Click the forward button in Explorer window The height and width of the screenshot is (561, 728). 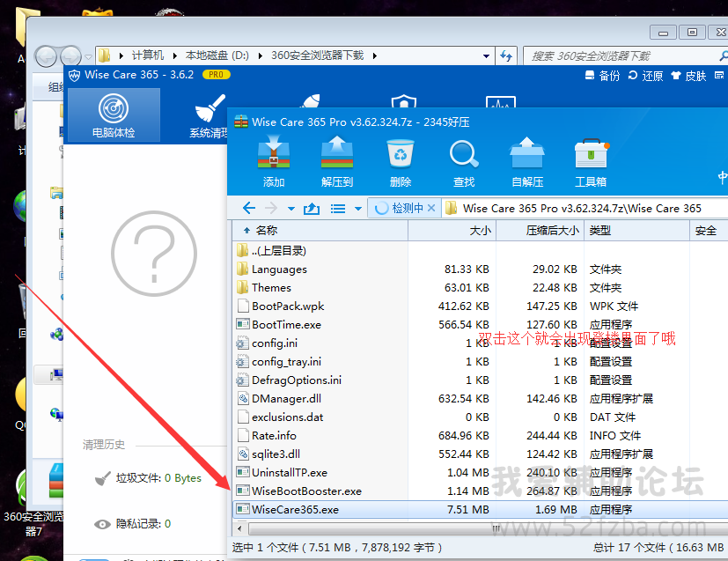tap(70, 56)
